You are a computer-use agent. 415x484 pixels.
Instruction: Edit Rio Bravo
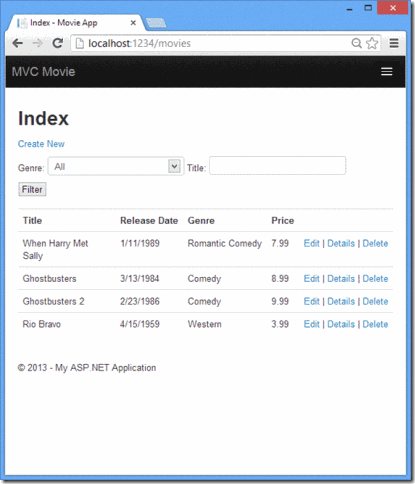[x=311, y=324]
